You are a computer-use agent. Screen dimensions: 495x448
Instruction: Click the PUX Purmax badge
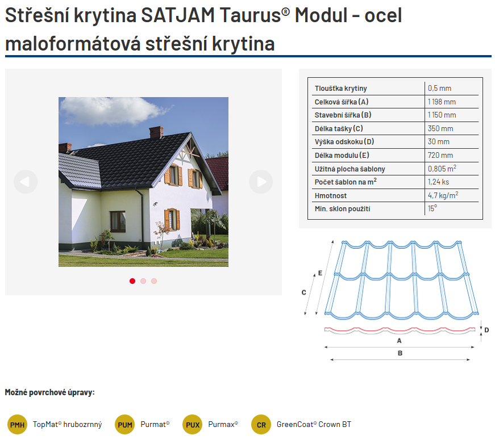192,424
